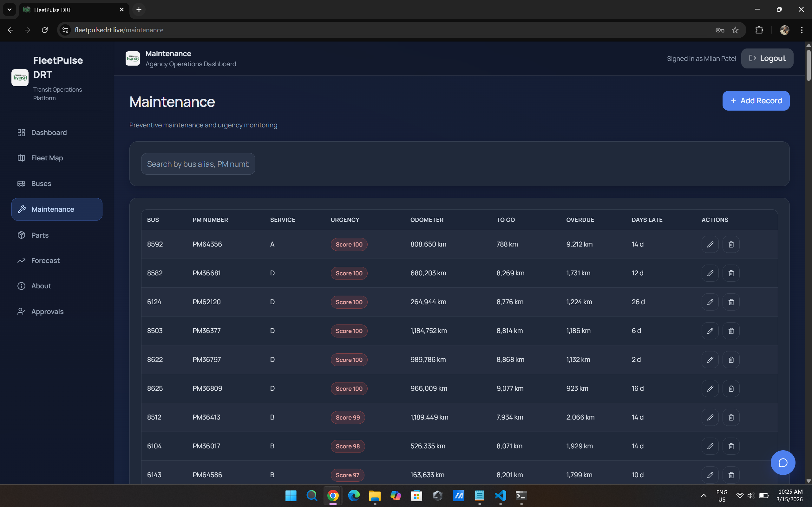Delete the bus 8625 maintenance record
The width and height of the screenshot is (812, 507).
point(731,388)
